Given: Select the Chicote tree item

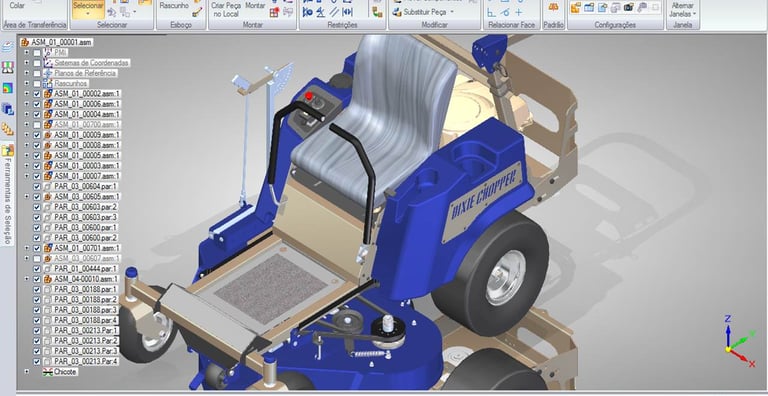Looking at the screenshot, I should [65, 371].
